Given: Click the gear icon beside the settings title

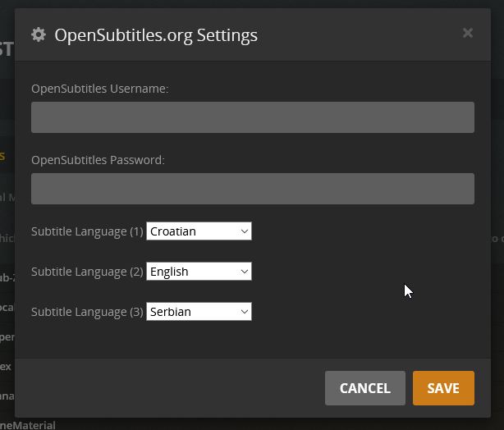Looking at the screenshot, I should click(38, 34).
